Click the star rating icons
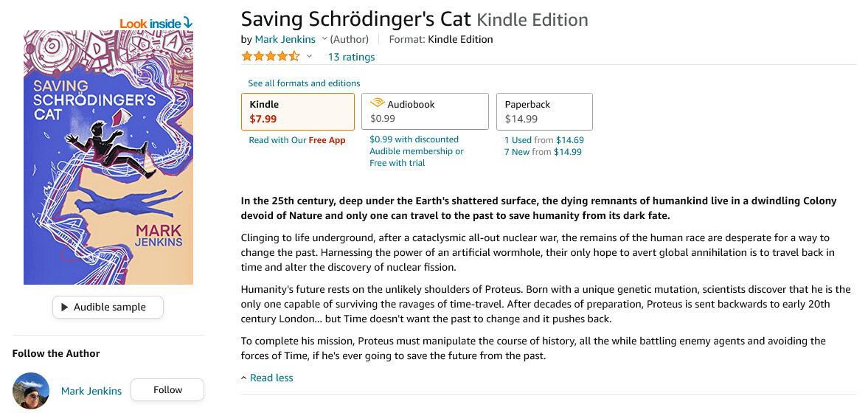 tap(270, 57)
